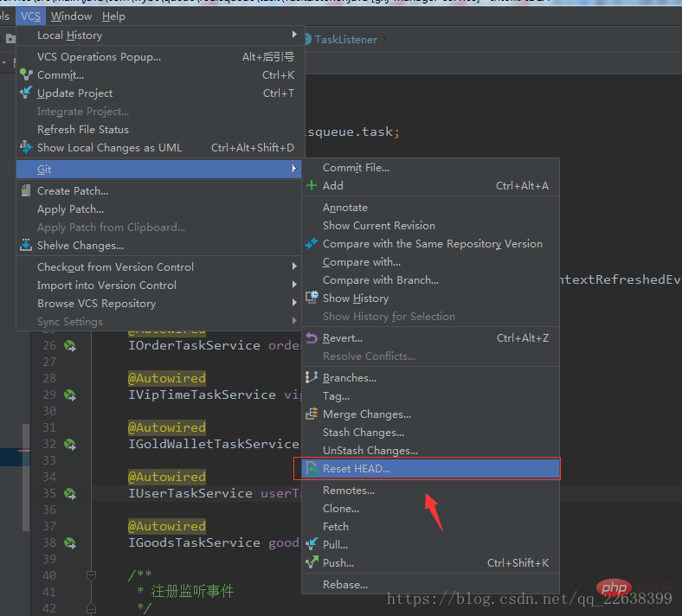
Task: Choose Show Current Revision entry
Action: 430,226
